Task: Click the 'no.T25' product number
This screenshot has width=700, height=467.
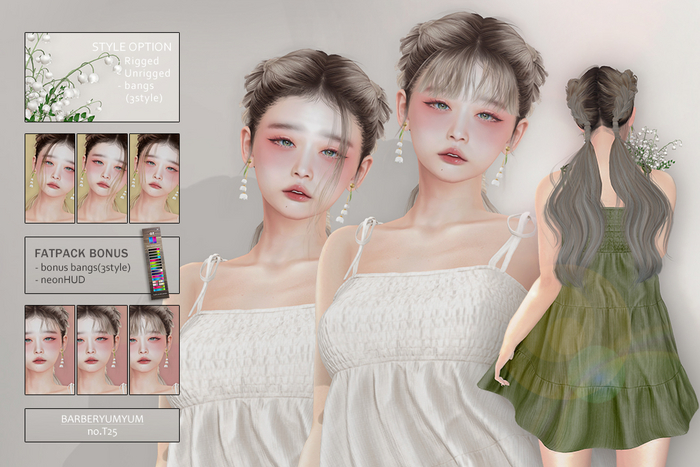Action: click(x=102, y=432)
